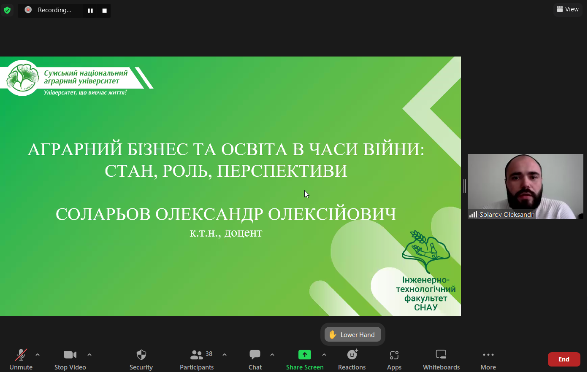Expand video options arrow beside Stop Video
This screenshot has height=372, width=588.
point(89,355)
